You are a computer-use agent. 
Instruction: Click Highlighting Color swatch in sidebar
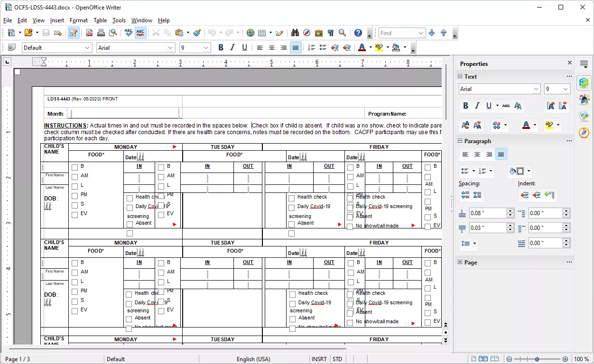coord(549,125)
